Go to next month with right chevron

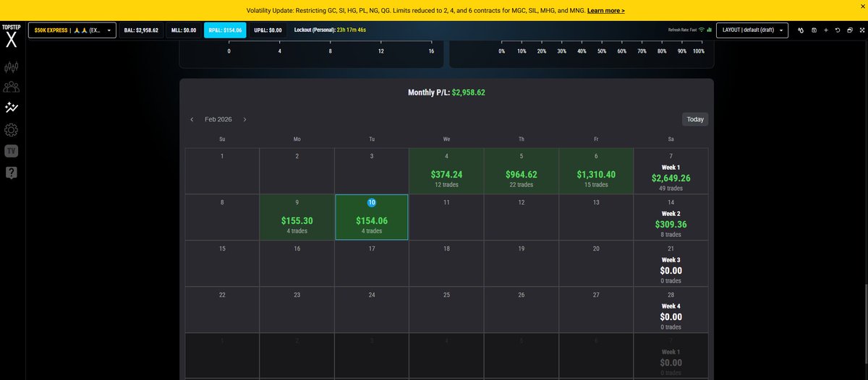tap(245, 119)
